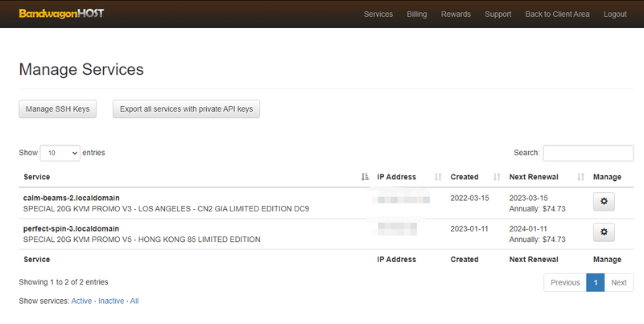The height and width of the screenshot is (324, 644).
Task: Focus the Search input field
Action: click(588, 153)
